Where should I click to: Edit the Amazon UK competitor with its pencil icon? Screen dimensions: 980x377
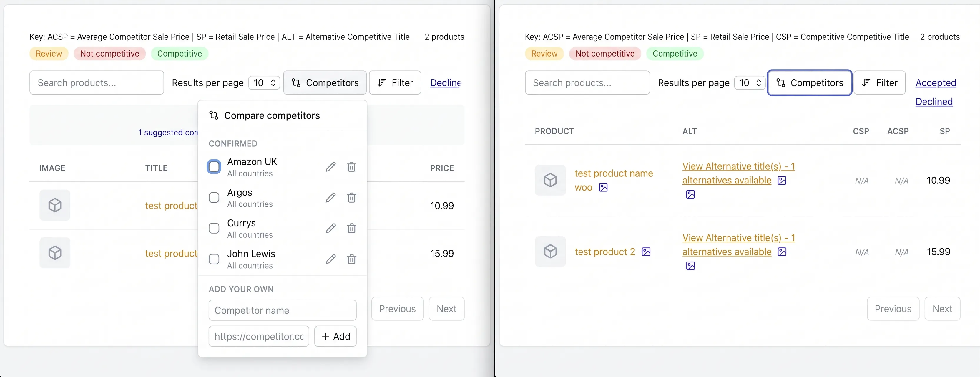coord(330,167)
